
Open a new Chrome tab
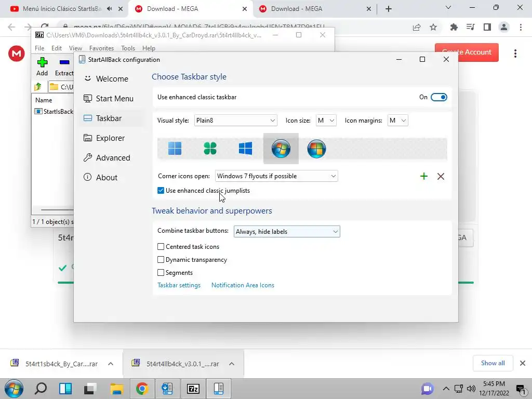389,9
